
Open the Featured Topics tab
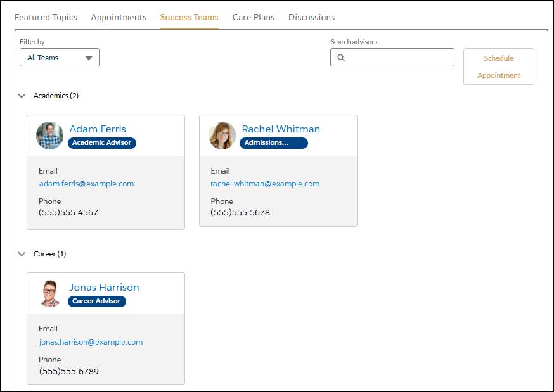coord(46,17)
